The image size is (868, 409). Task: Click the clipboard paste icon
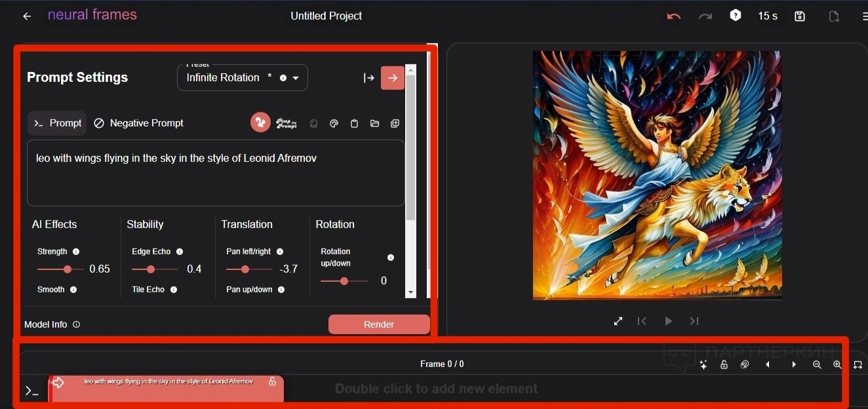(x=354, y=123)
